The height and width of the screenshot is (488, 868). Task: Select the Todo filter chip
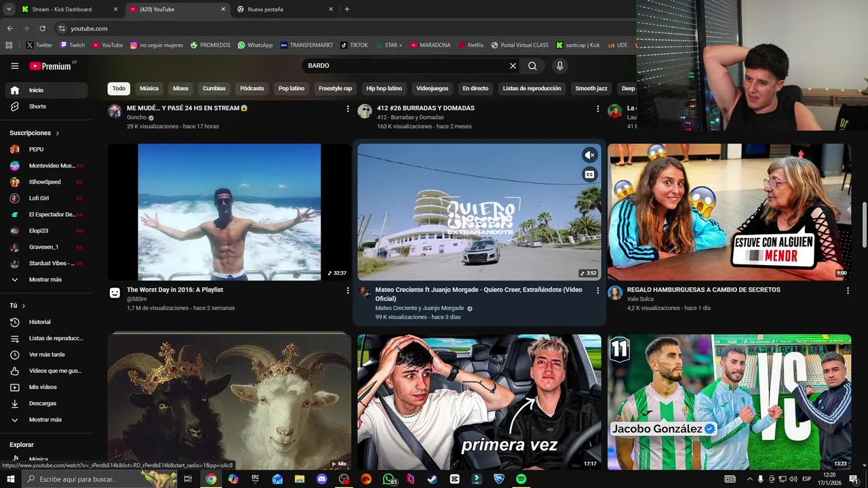119,89
